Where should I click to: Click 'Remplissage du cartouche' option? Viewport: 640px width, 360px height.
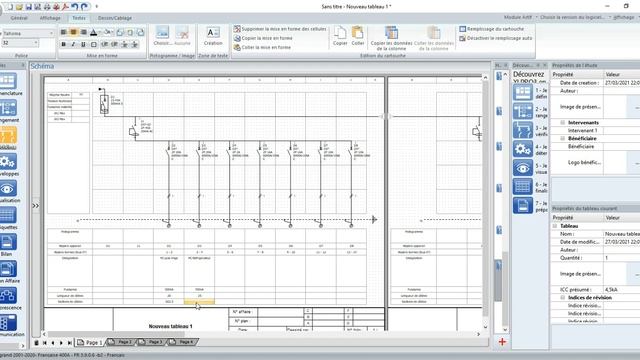[491, 29]
